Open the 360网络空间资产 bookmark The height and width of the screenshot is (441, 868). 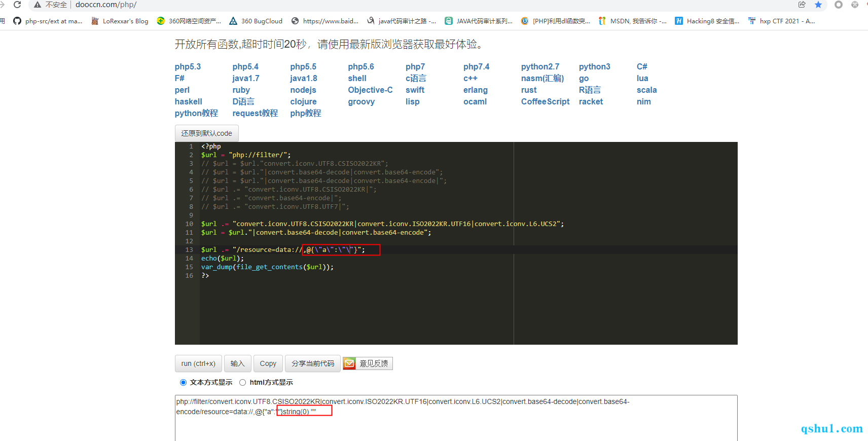coord(189,21)
